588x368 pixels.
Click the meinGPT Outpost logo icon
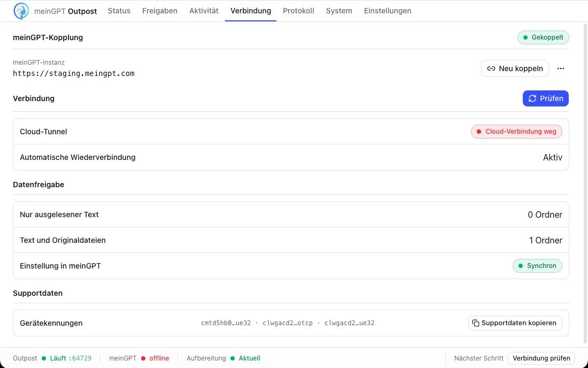click(21, 11)
